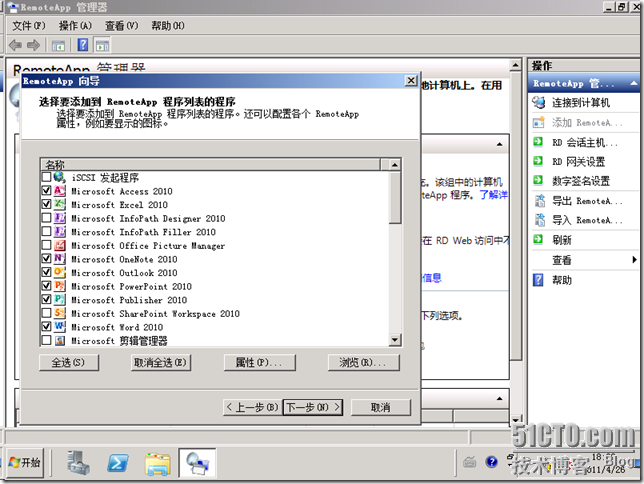Click 浏览(R) browse button
This screenshot has width=644, height=484.
click(x=363, y=362)
